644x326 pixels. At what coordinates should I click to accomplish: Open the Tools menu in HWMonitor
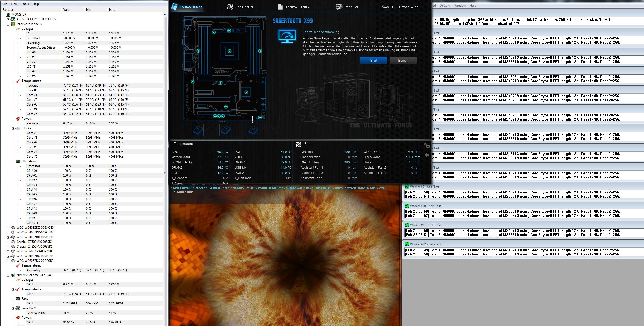pos(25,4)
